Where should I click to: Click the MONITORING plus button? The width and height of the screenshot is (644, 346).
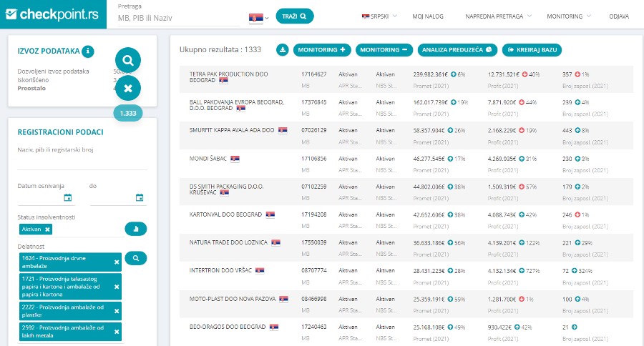tap(322, 50)
